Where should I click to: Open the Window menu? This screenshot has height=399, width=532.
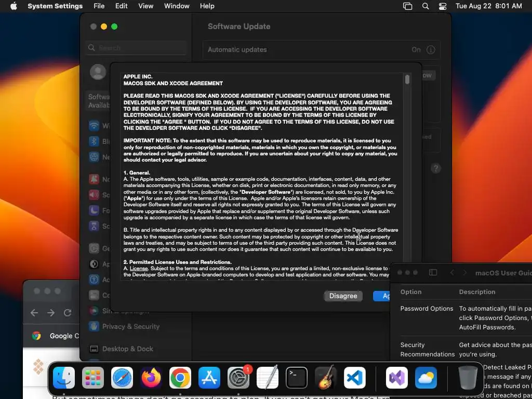pos(177,6)
